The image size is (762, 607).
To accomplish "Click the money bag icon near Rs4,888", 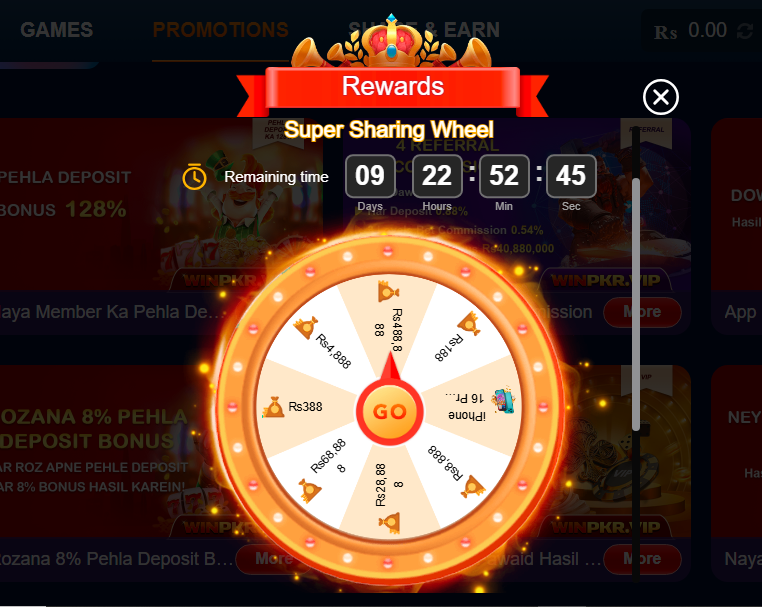I will (306, 328).
